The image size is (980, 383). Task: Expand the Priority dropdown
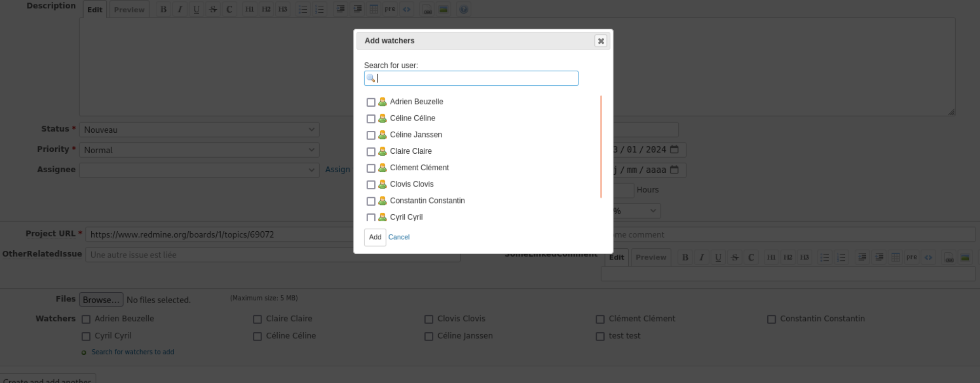tap(199, 150)
